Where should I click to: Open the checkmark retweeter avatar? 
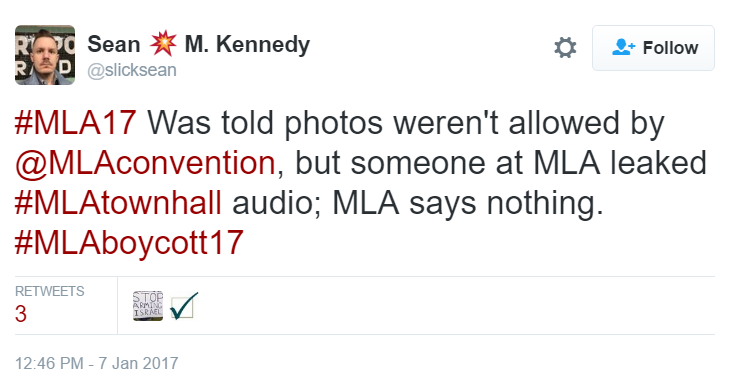(184, 306)
